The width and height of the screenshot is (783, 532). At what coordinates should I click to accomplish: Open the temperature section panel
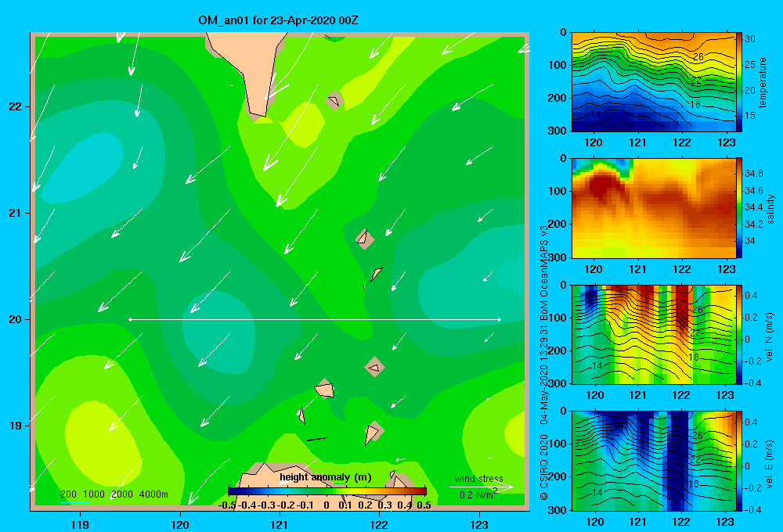pyautogui.click(x=654, y=82)
